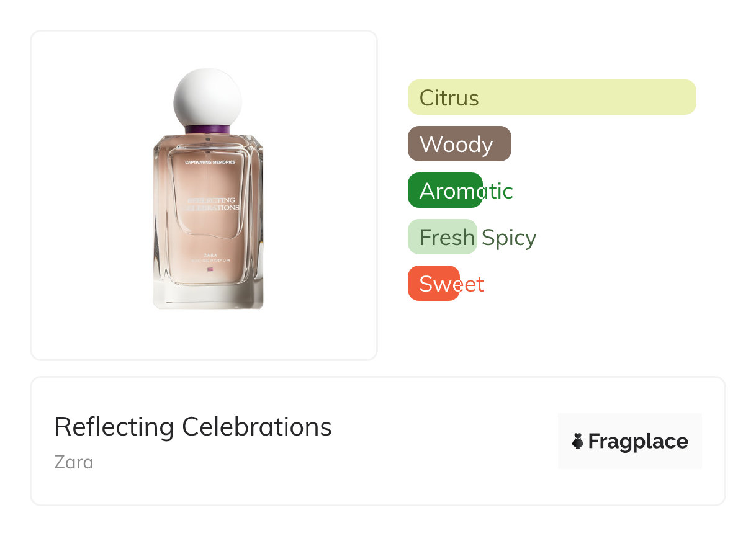Click the Zara Eau de Parfum bottle text

tap(210, 258)
